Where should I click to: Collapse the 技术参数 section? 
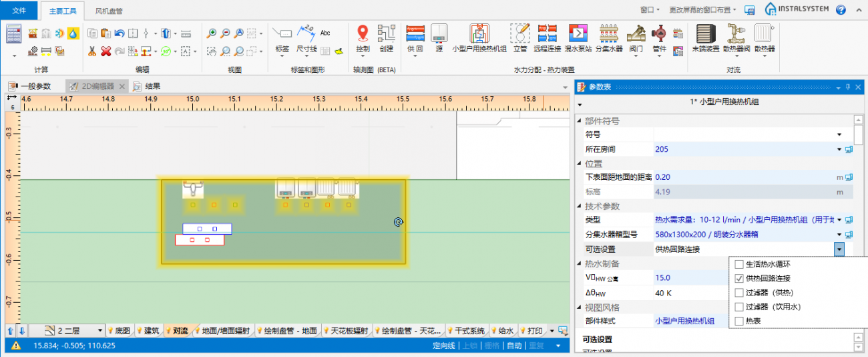click(x=580, y=206)
